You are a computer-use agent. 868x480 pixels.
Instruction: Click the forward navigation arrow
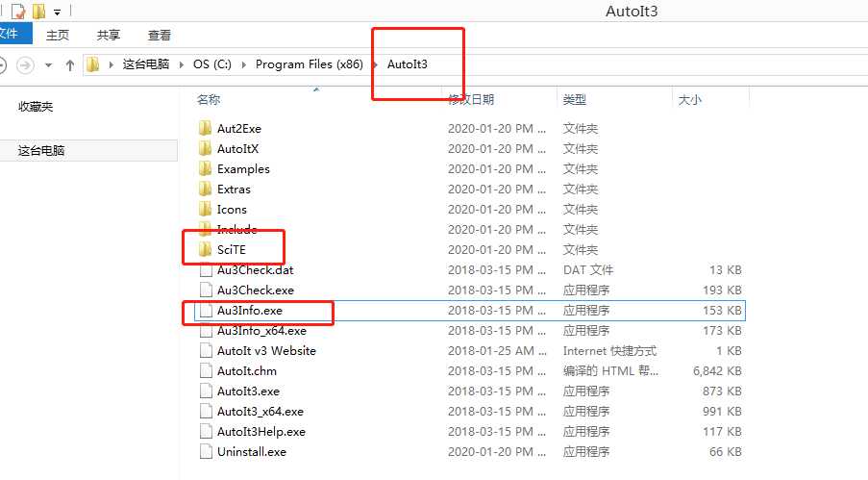(25, 65)
